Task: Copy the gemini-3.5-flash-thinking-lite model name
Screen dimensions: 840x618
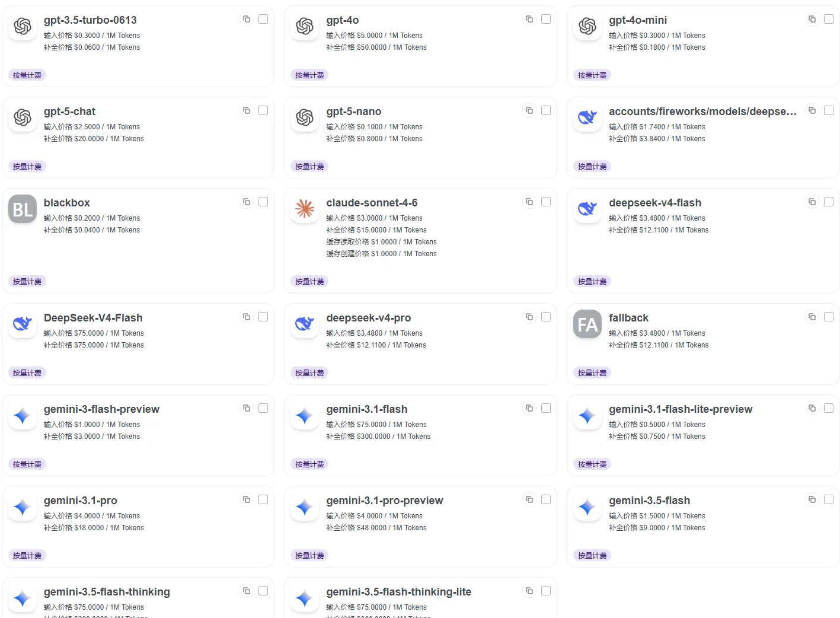Action: (x=529, y=591)
